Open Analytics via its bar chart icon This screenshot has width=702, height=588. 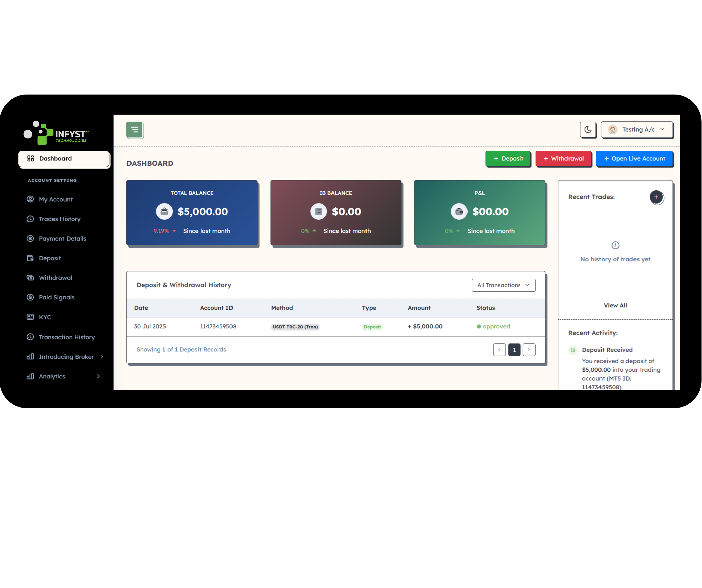[x=30, y=376]
